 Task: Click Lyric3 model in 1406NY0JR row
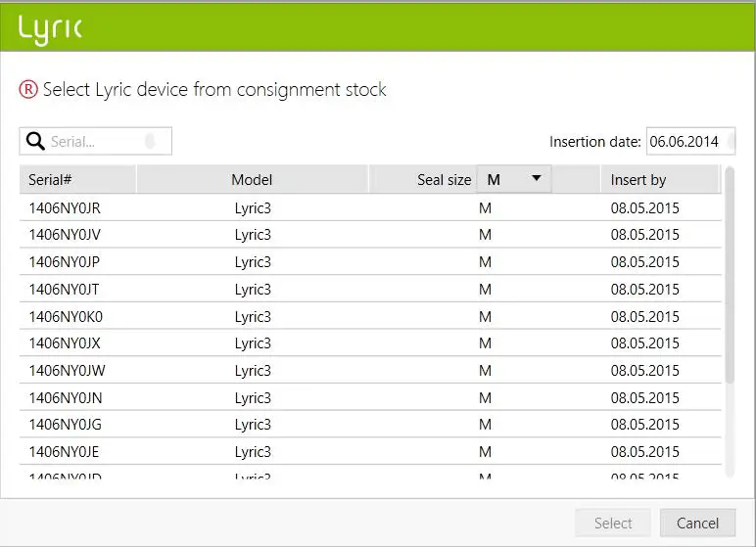[253, 208]
